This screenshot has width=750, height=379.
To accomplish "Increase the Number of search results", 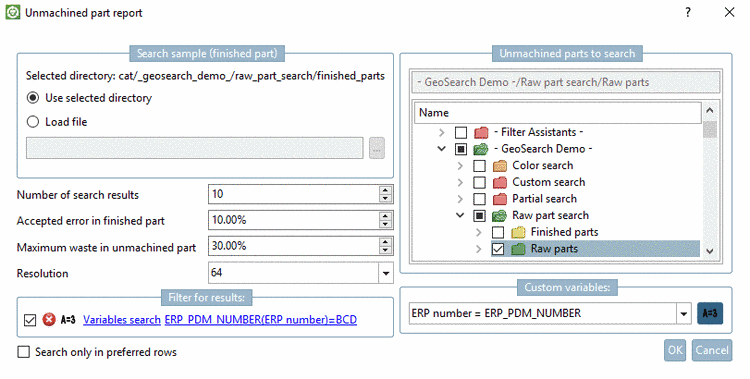I will coord(386,190).
